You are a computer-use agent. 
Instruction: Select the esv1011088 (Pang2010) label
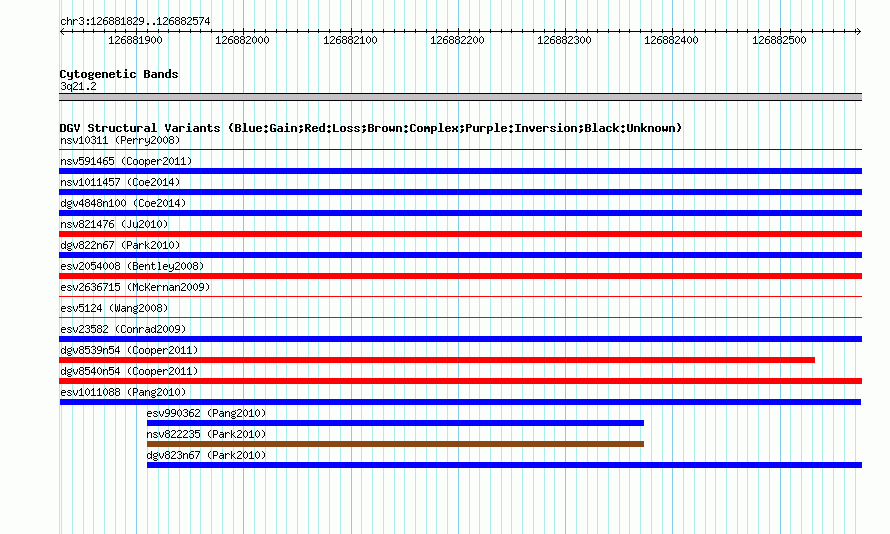[123, 392]
